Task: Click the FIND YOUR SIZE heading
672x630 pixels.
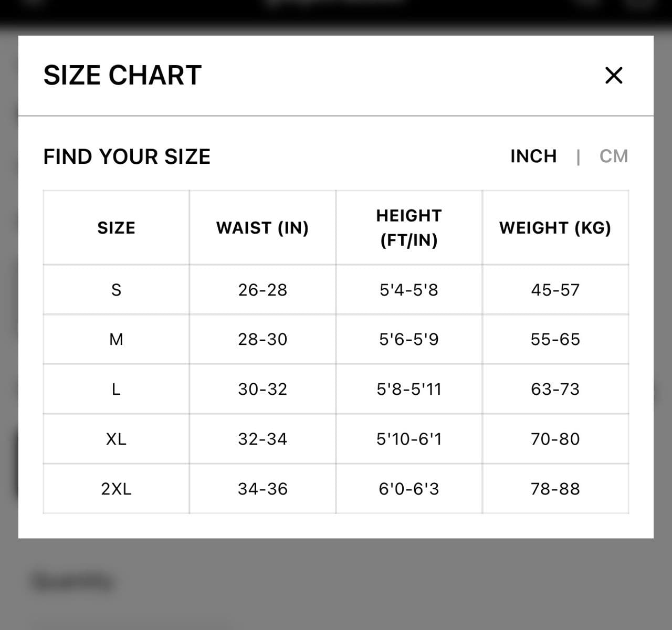Action: coord(127,156)
